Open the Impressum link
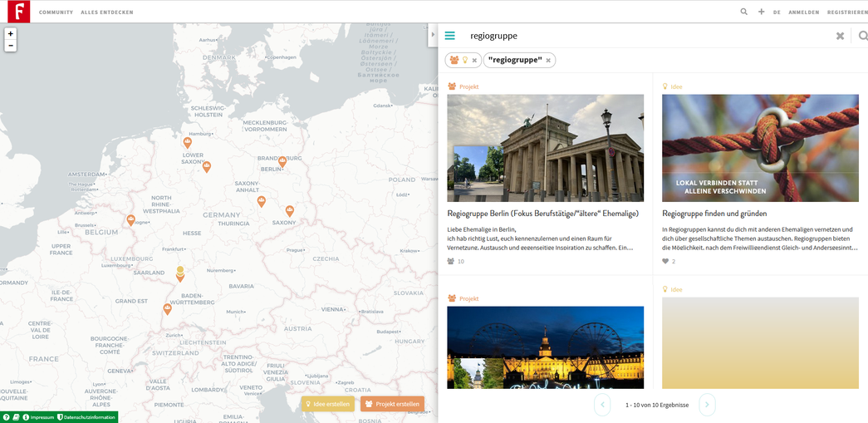Screen dimensions: 868x423 38,417
